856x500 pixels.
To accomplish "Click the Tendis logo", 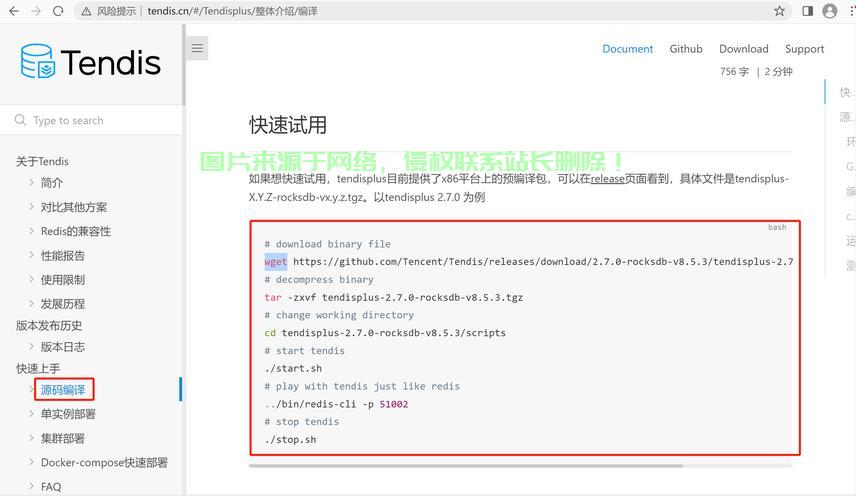I will pos(91,62).
